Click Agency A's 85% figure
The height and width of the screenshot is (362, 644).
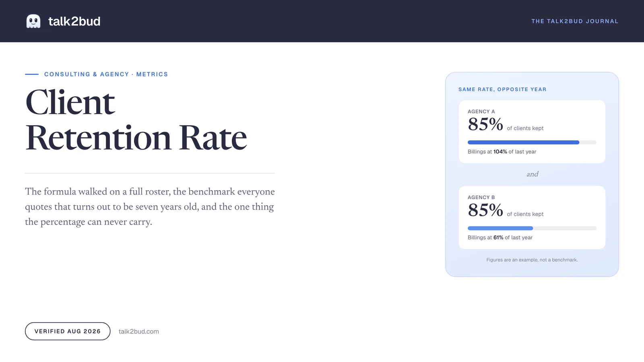485,124
